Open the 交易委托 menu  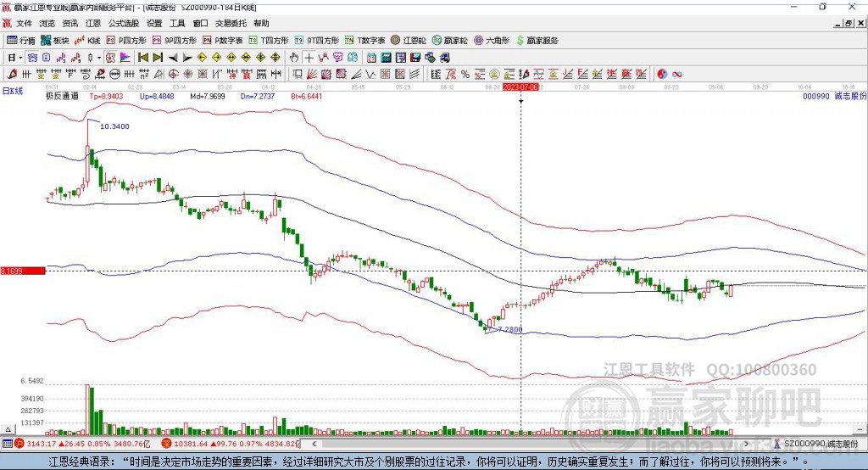coord(231,23)
